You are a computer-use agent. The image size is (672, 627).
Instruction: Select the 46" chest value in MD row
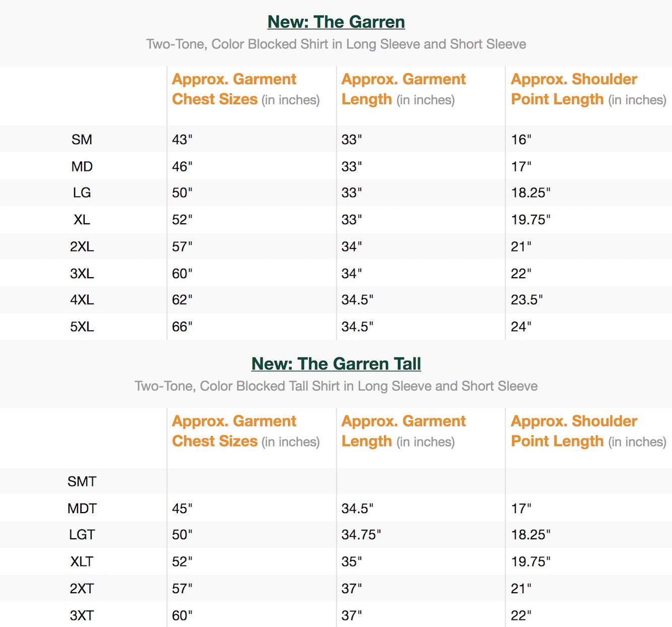pos(182,167)
